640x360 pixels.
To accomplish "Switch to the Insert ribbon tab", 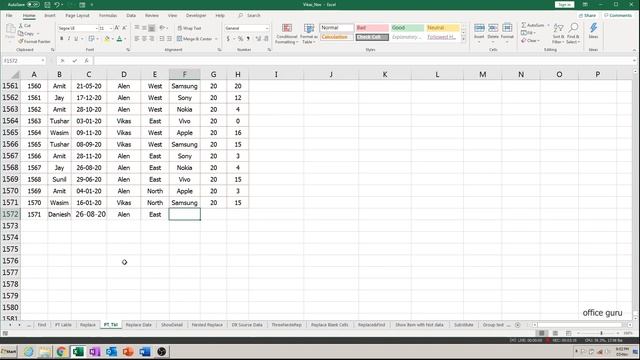I will coord(50,16).
